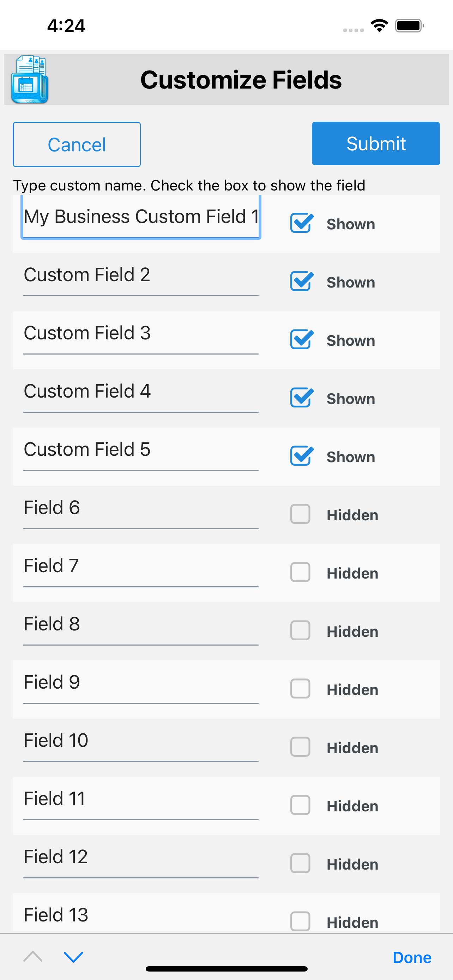
Task: Uncheck the Shown box for Custom Field 4
Action: coord(302,398)
